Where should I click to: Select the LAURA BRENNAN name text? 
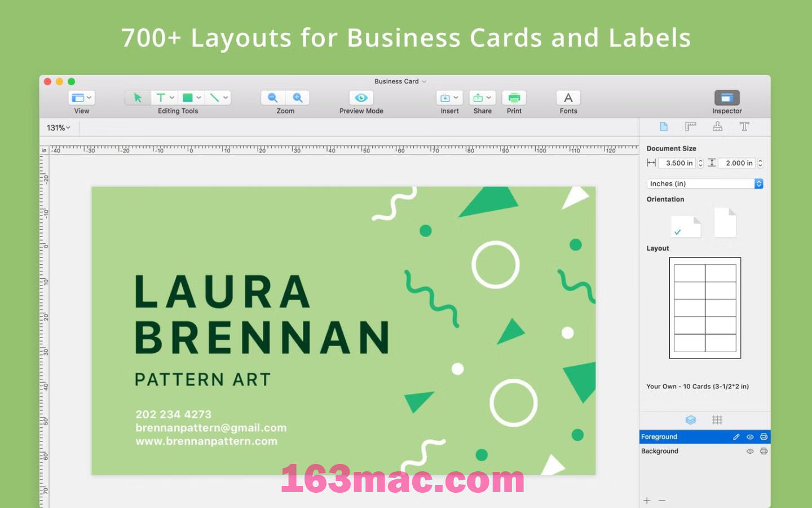262,314
